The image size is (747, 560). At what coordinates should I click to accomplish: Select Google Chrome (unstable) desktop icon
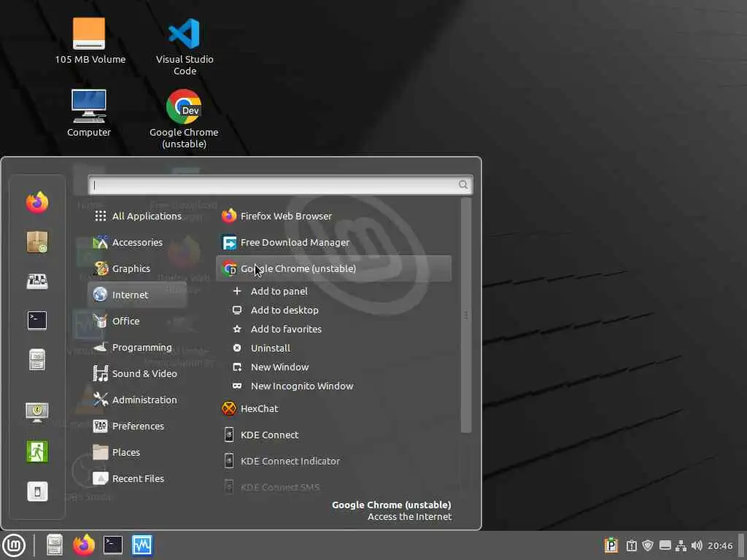click(x=184, y=119)
